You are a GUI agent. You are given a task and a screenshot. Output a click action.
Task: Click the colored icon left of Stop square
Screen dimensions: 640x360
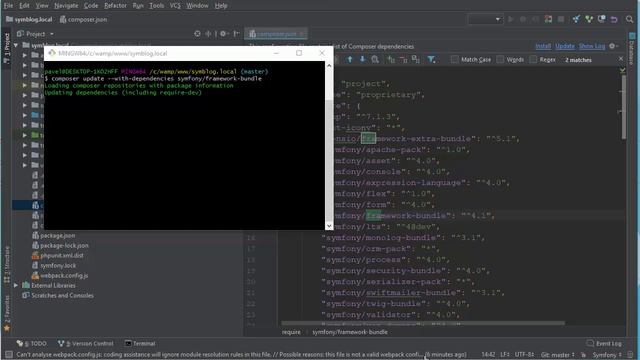[548, 19]
